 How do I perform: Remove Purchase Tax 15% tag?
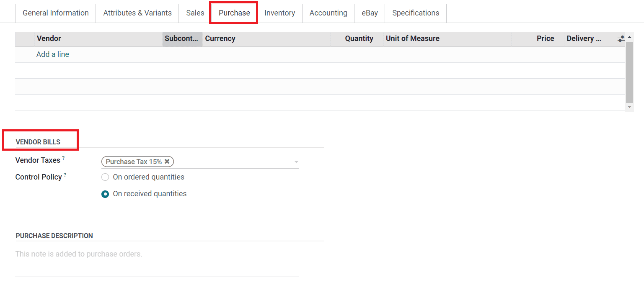pos(167,162)
